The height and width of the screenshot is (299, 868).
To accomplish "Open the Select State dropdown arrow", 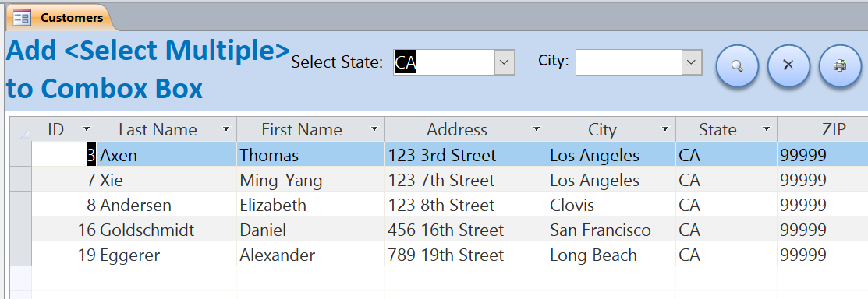I will [504, 62].
